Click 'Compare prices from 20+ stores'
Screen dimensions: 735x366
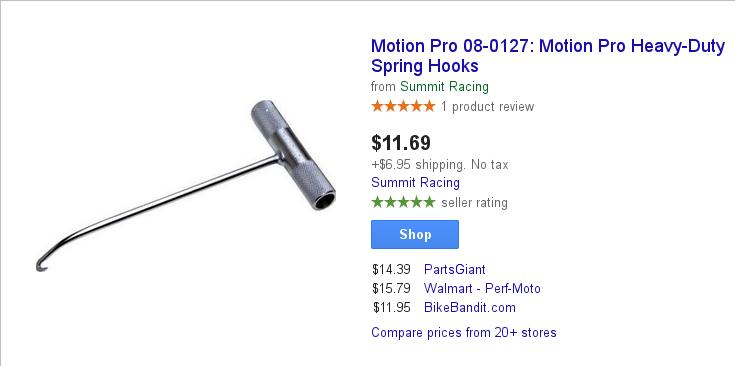[x=464, y=333]
